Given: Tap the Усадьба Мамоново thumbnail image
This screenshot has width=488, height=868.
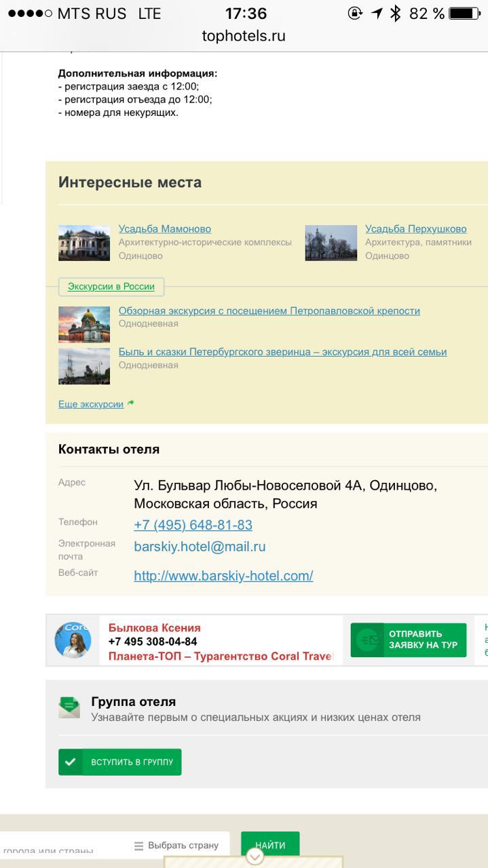Looking at the screenshot, I should click(84, 243).
